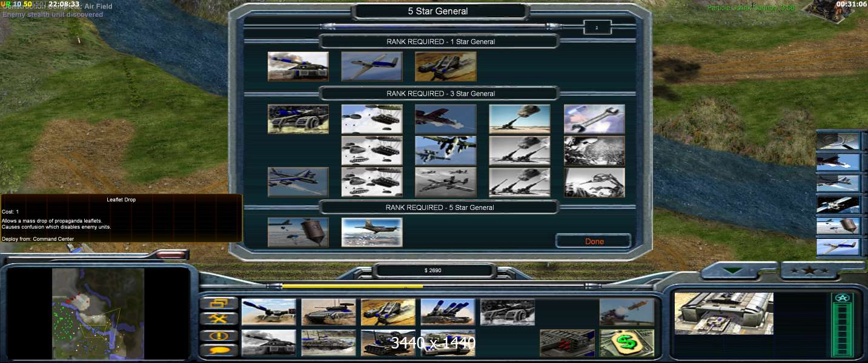This screenshot has height=363, width=868.
Task: Activate the A-10 strike shortcut on right edge
Action: pos(838,162)
